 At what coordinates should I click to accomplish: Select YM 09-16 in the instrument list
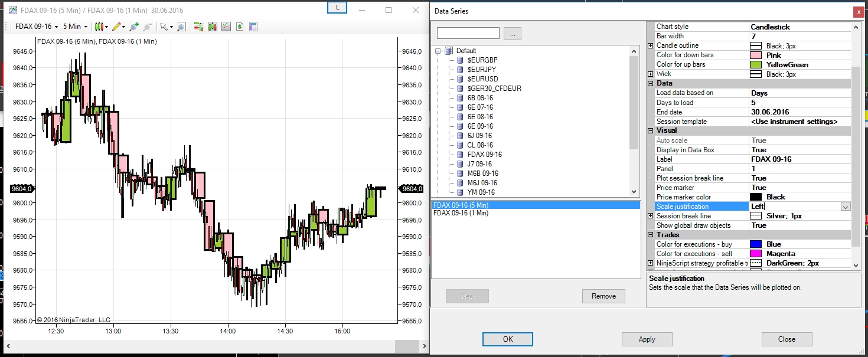click(481, 192)
